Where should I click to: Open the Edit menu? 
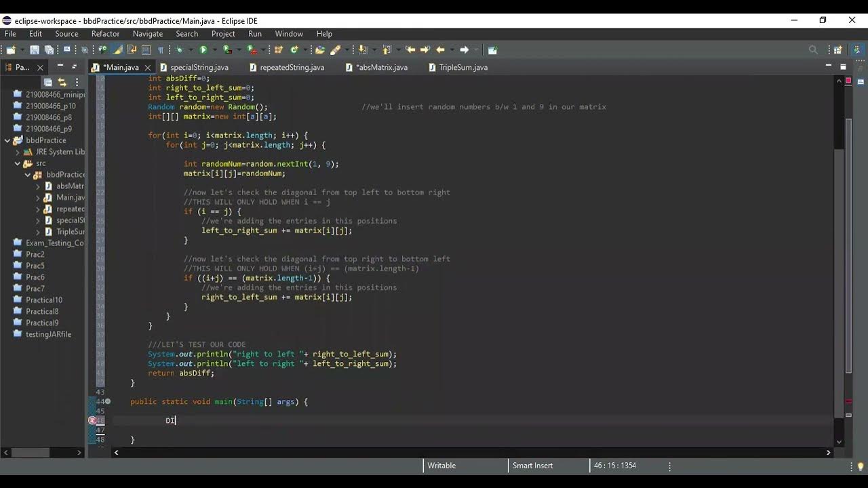pyautogui.click(x=35, y=33)
